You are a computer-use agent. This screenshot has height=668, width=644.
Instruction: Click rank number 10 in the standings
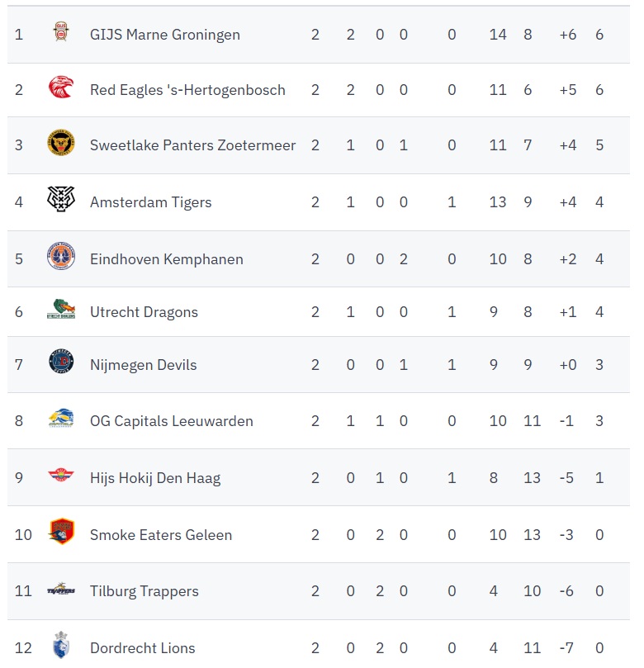click(23, 535)
